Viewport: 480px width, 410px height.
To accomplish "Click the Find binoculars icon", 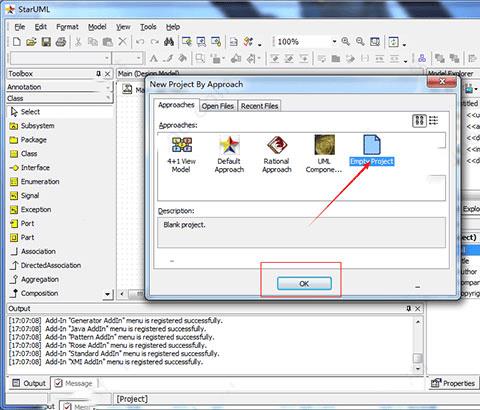I will pyautogui.click(x=169, y=42).
